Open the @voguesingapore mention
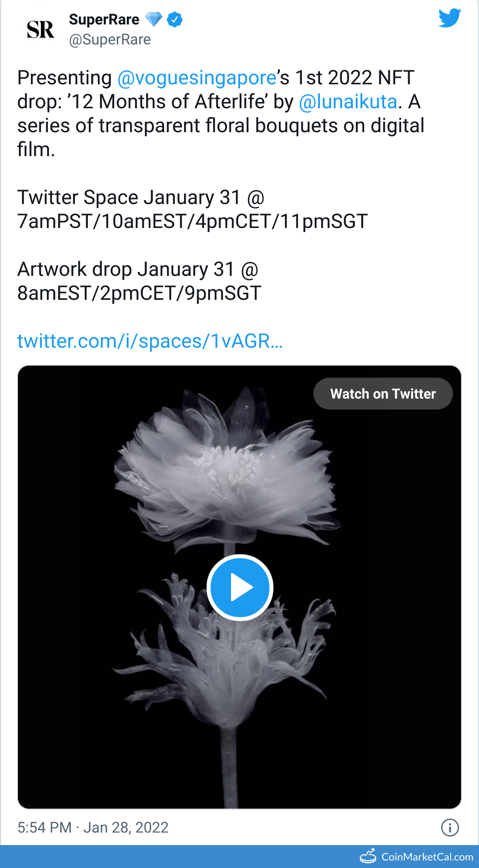This screenshot has width=479, height=868. coord(197,78)
